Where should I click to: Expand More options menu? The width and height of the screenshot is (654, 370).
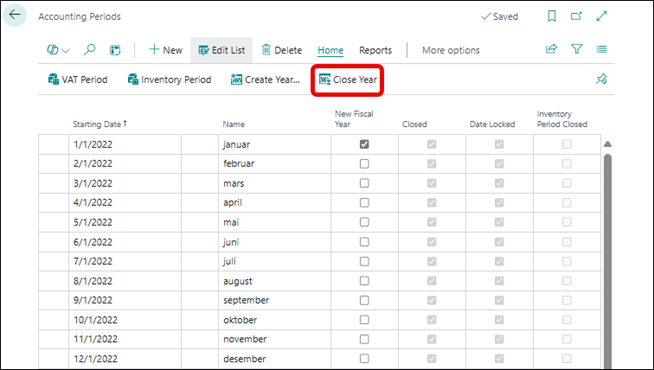pos(451,50)
